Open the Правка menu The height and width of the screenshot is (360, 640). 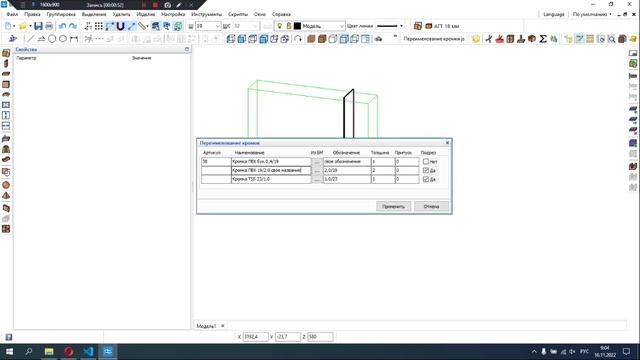(32, 14)
